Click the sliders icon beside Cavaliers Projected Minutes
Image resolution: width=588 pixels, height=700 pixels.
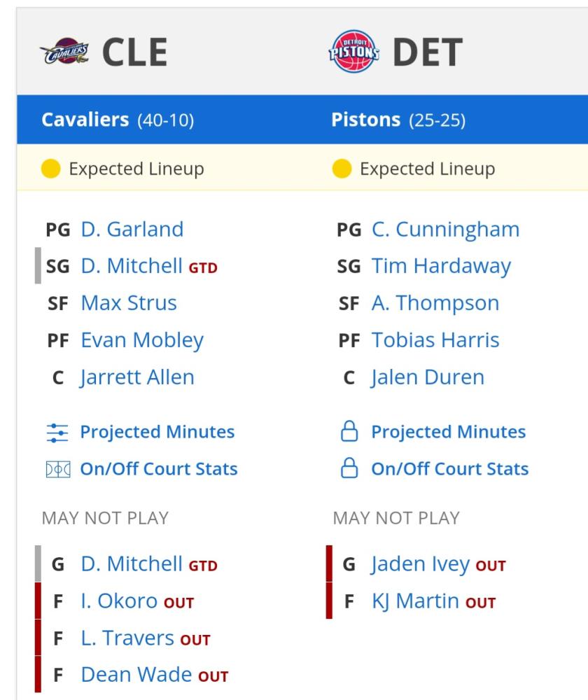tap(57, 432)
